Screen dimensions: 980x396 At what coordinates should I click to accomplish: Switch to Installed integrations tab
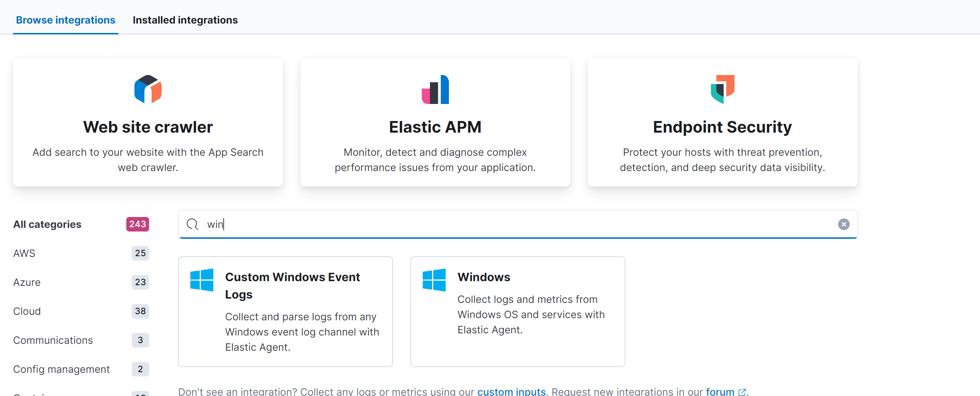tap(185, 20)
